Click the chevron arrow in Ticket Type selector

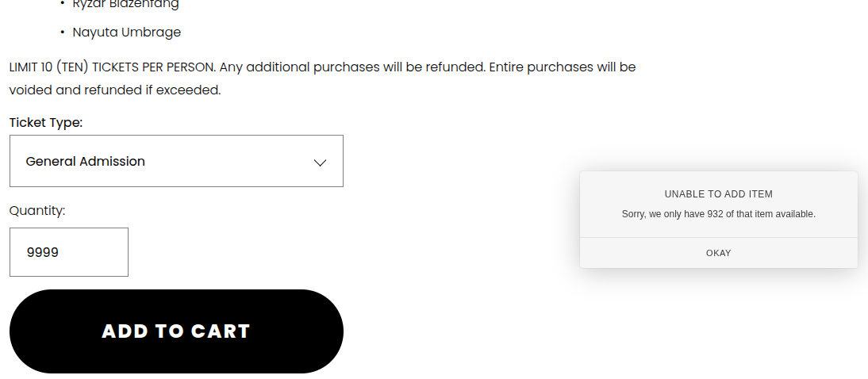[x=320, y=162]
